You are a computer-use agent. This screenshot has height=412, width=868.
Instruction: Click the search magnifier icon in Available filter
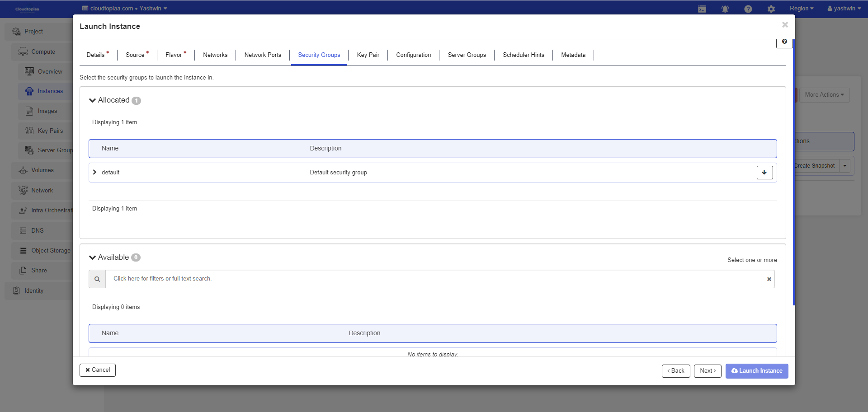(97, 279)
